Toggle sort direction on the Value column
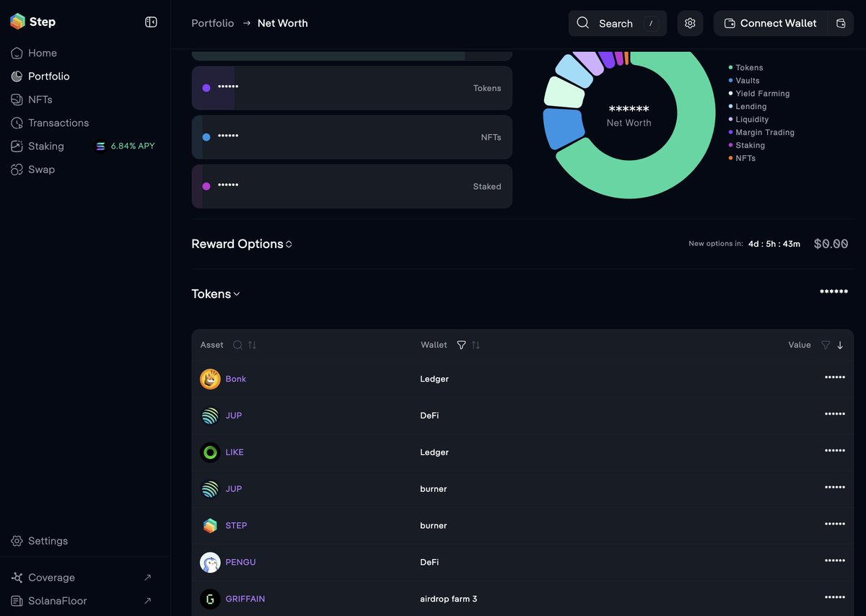Viewport: 866px width, 616px height. coord(839,345)
